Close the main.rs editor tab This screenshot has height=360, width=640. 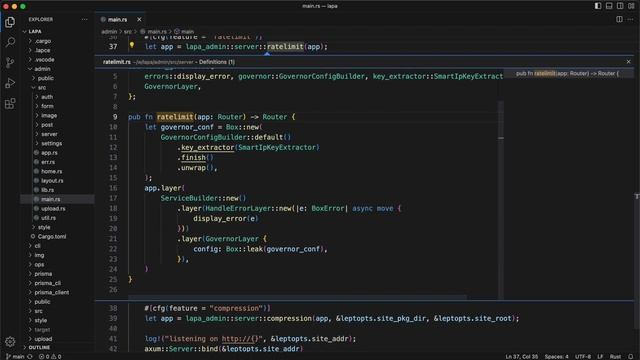(139, 19)
